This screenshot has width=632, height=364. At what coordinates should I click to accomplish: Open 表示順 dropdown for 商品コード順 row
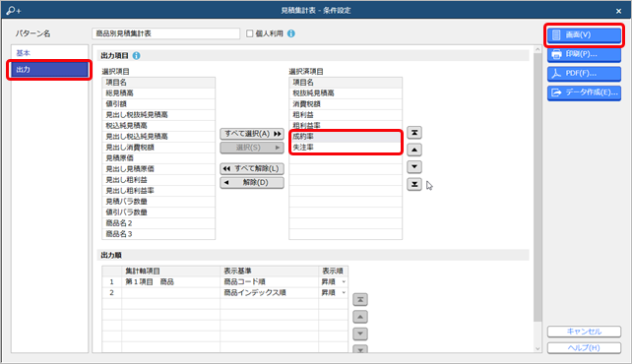[x=344, y=282]
